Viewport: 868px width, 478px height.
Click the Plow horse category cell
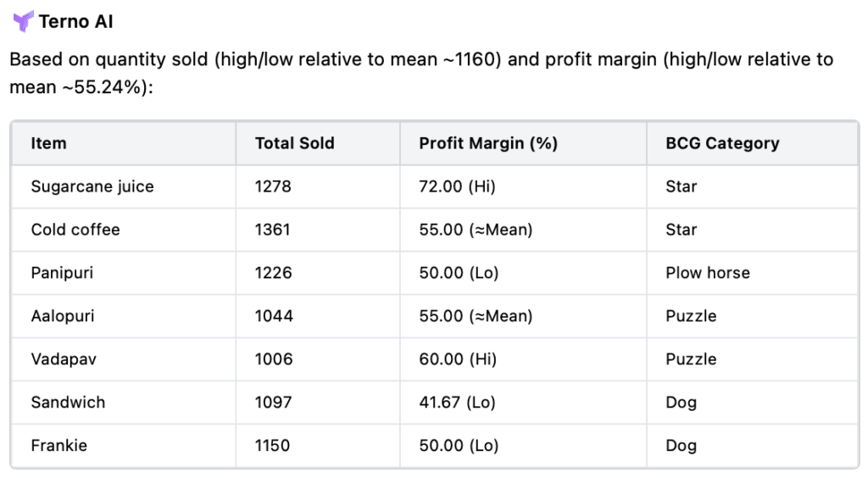pyautogui.click(x=708, y=273)
